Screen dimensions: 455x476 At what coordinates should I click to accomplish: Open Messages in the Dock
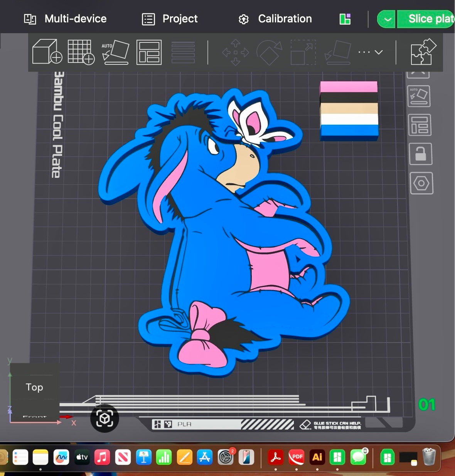(359, 457)
